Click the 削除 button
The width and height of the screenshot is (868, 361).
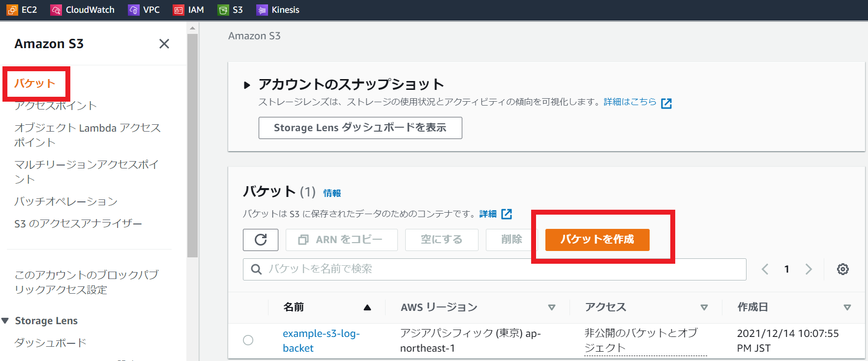pyautogui.click(x=511, y=240)
